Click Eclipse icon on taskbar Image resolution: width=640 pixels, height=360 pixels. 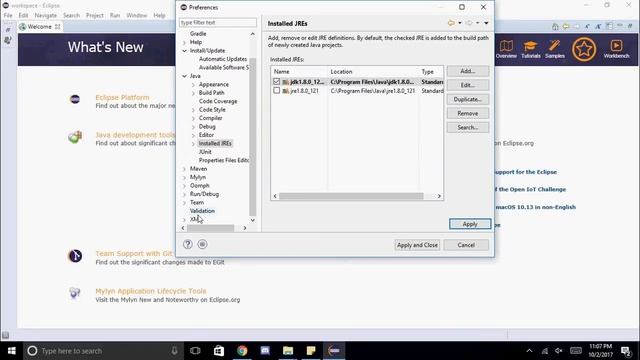point(334,351)
